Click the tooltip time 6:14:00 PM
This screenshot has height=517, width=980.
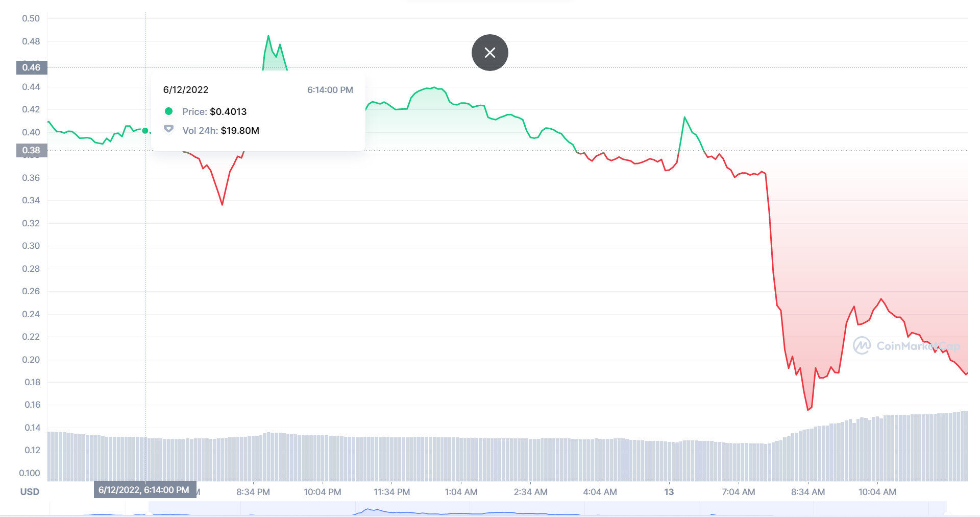(330, 90)
